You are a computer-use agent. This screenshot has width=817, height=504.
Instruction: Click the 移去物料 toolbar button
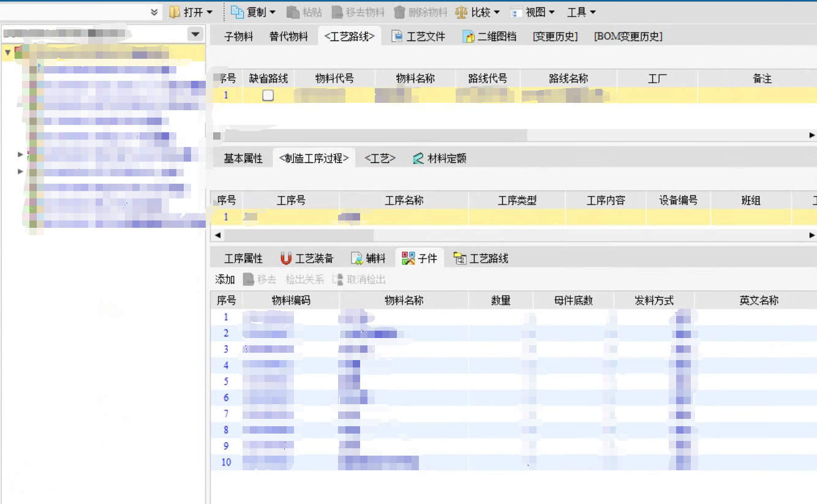358,12
